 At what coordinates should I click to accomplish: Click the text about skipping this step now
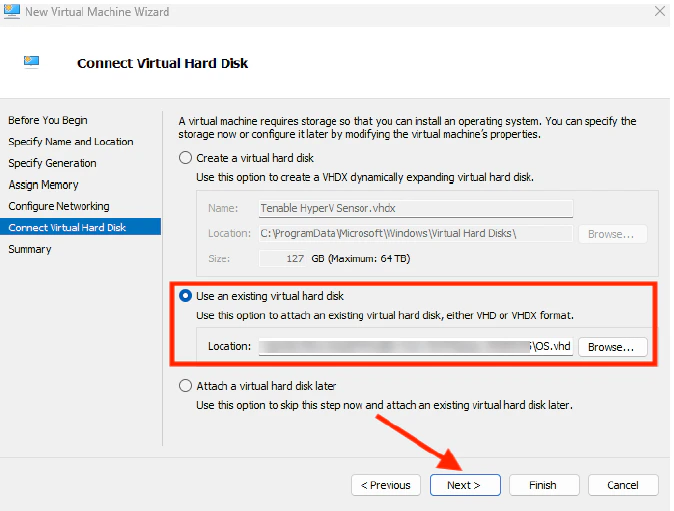click(384, 405)
